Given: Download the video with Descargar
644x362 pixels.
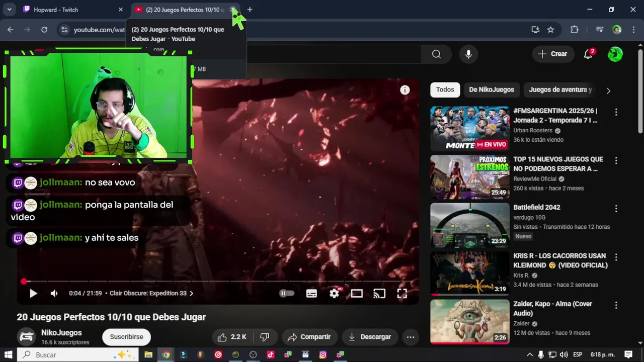Looking at the screenshot, I should click(x=370, y=337).
